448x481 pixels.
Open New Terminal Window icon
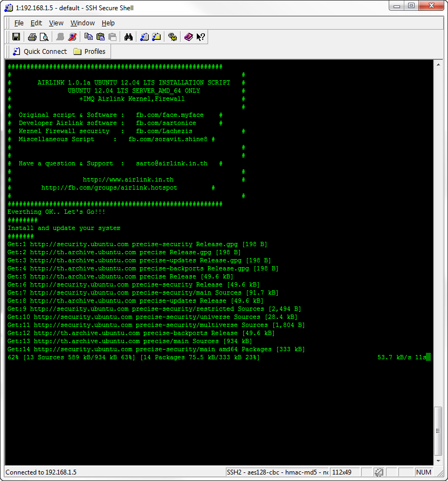pyautogui.click(x=144, y=37)
